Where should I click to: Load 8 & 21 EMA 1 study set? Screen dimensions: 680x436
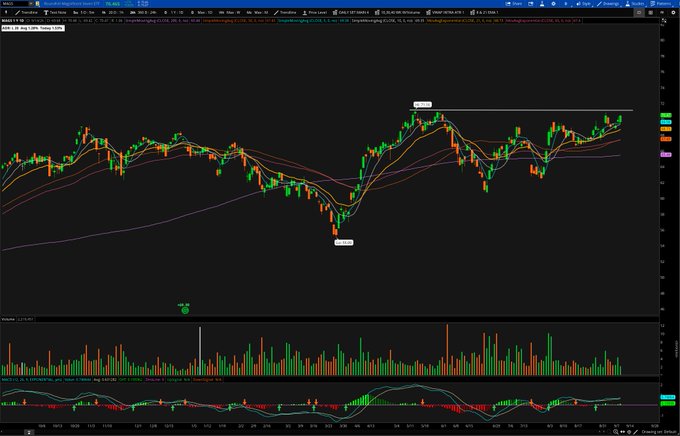484,13
